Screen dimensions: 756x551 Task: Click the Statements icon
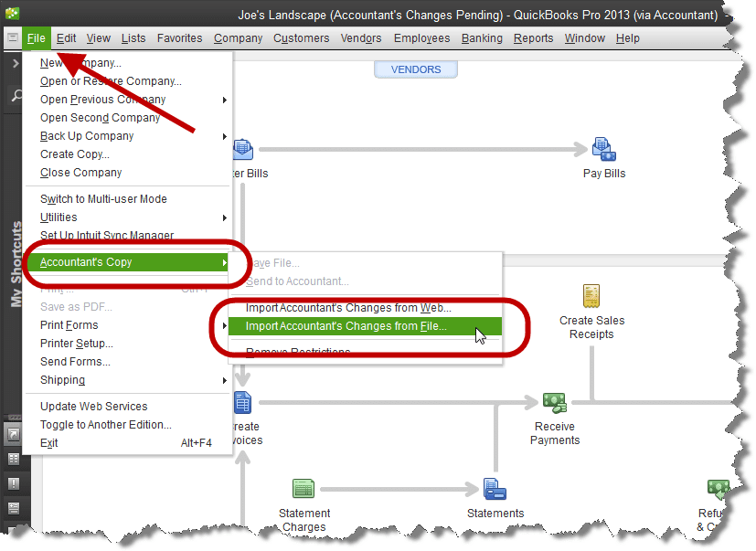[x=495, y=489]
